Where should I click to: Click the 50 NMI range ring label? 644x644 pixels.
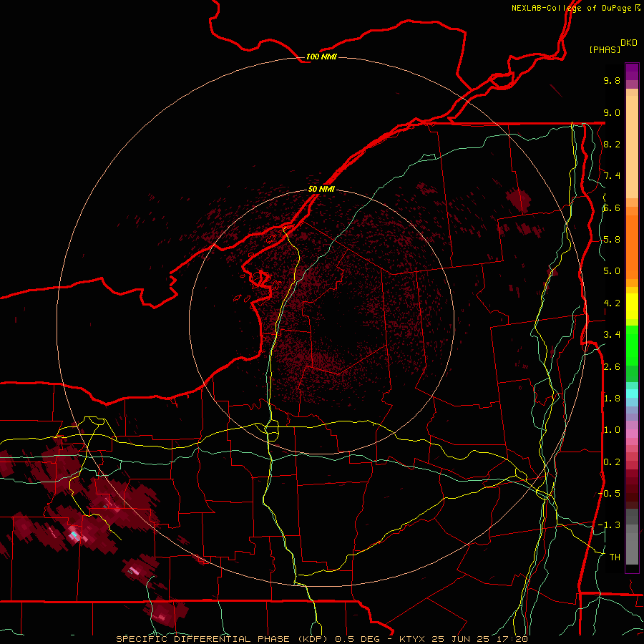coord(321,190)
